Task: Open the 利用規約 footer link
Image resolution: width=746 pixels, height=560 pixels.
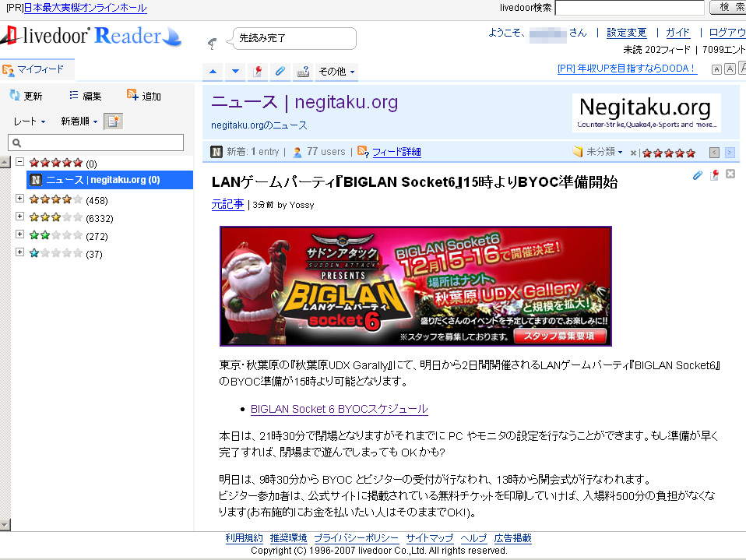Action: coord(244,538)
